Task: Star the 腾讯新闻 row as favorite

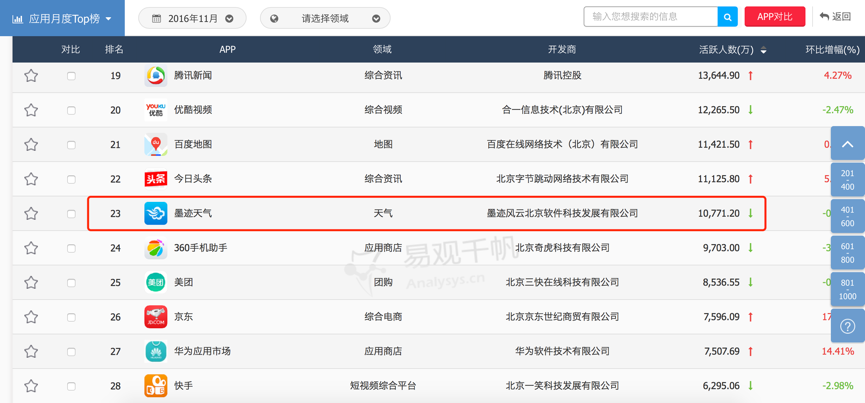Action: pyautogui.click(x=31, y=76)
